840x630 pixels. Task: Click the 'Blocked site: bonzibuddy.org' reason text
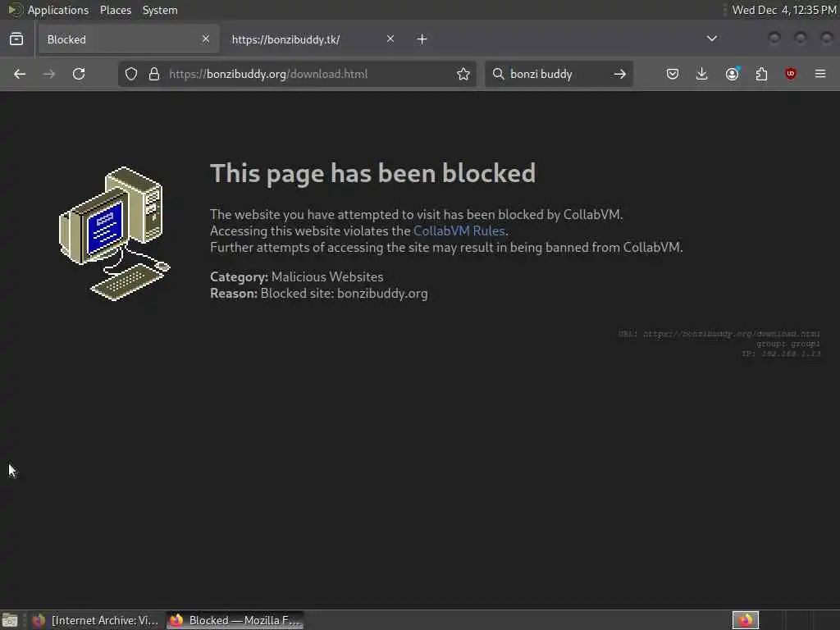click(344, 294)
